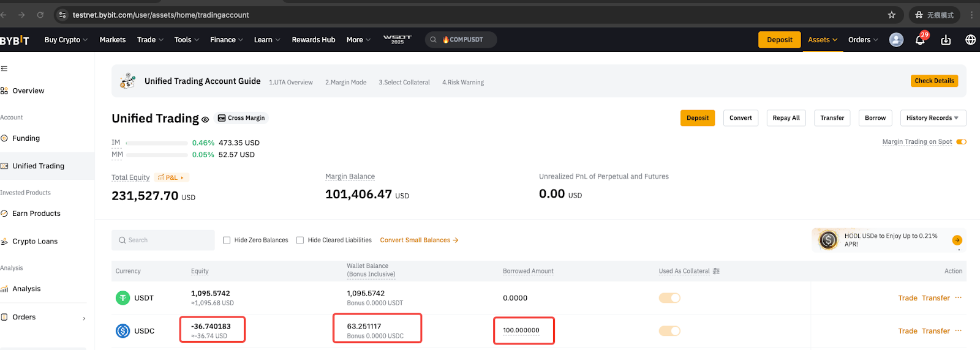Open more actions for USDT row

[x=958, y=298]
